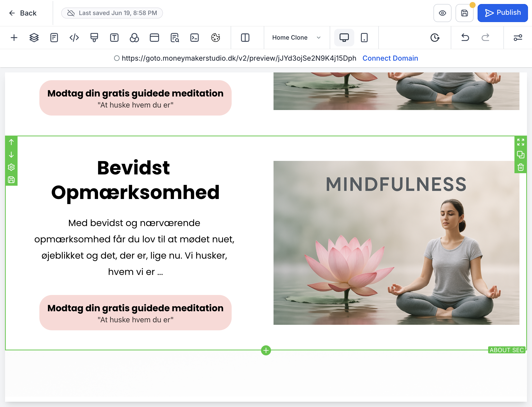Toggle section full width expand icon
The width and height of the screenshot is (532, 407).
point(521,142)
